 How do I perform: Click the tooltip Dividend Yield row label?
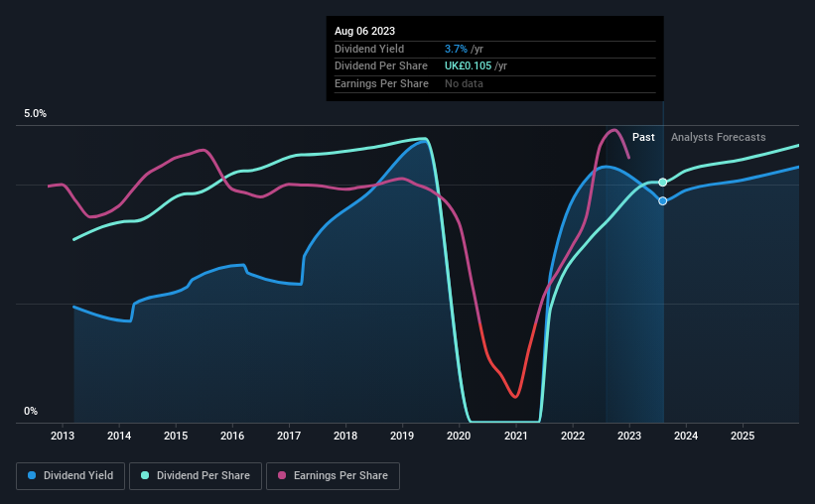[369, 49]
